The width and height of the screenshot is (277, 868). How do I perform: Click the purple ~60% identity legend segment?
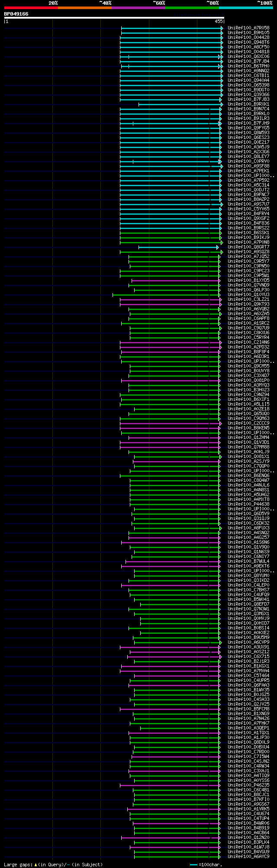tap(138, 8)
